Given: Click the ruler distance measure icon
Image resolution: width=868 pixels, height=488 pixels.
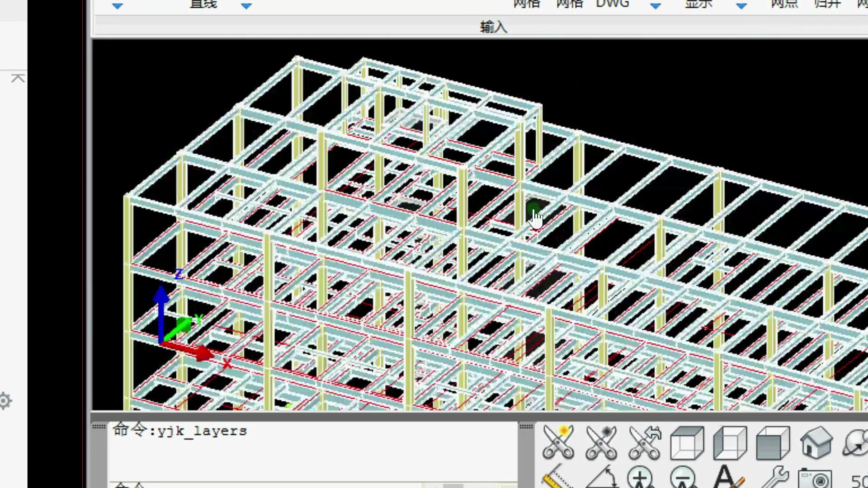Looking at the screenshot, I should 557,478.
